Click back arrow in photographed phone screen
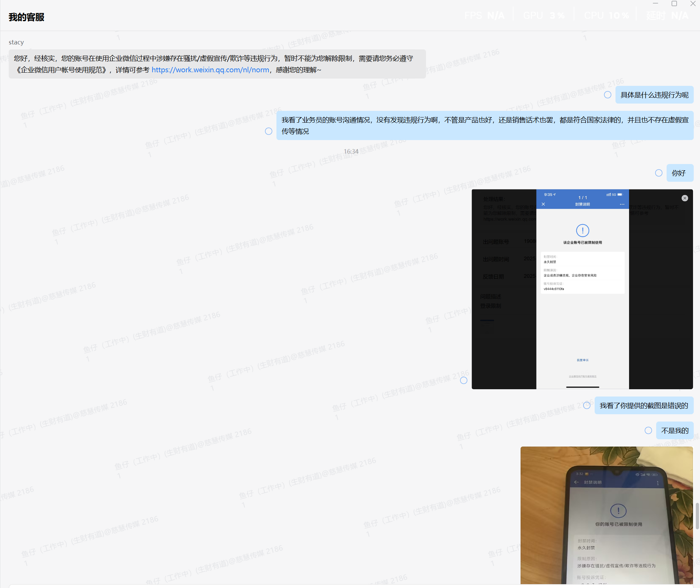This screenshot has height=588, width=700. click(x=576, y=482)
